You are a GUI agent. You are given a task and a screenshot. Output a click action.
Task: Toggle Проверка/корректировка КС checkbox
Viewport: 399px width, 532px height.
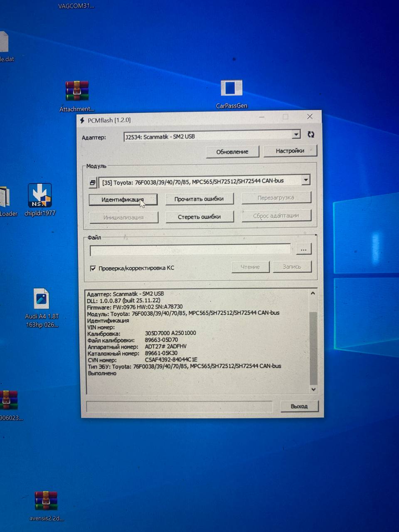point(93,268)
